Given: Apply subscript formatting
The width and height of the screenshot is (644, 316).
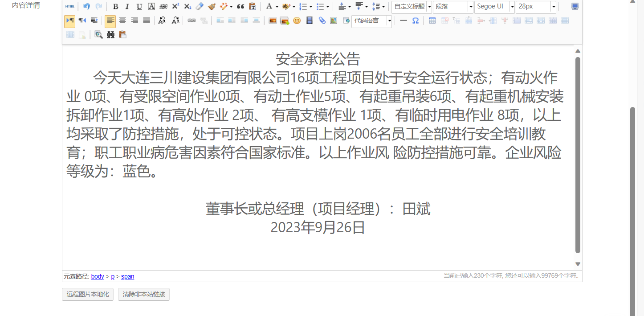Looking at the screenshot, I should (x=187, y=7).
